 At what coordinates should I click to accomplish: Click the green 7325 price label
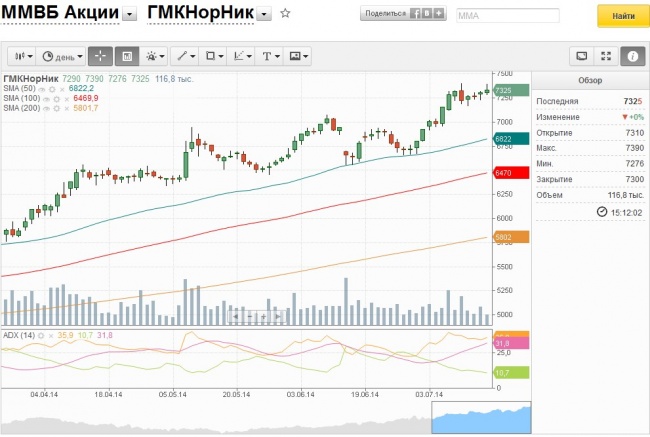(x=511, y=90)
